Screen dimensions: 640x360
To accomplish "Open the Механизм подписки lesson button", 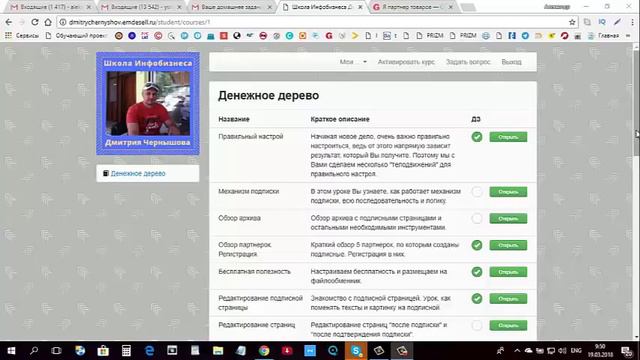I will click(508, 192).
